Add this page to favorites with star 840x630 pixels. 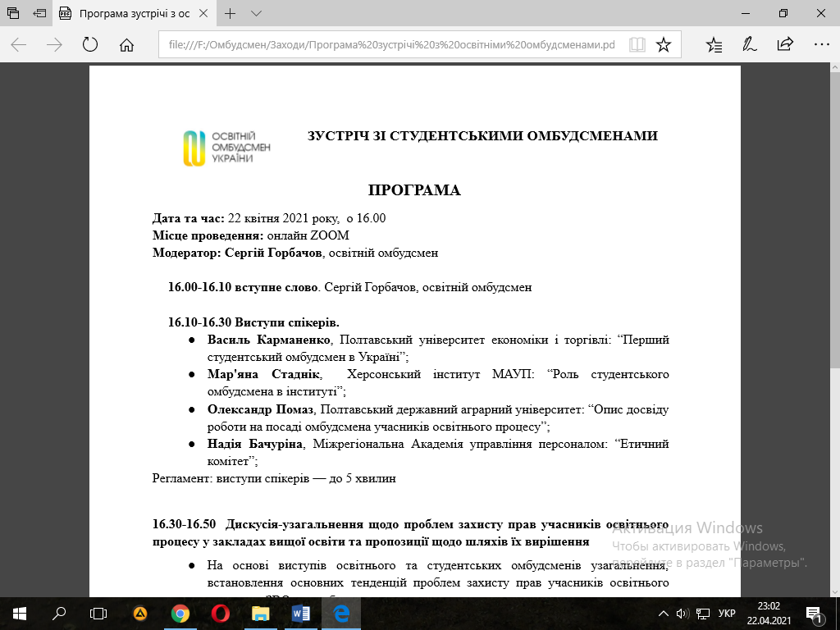click(664, 44)
